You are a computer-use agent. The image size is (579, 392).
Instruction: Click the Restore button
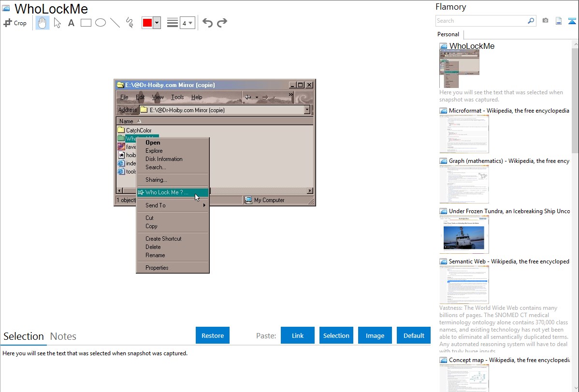213,335
